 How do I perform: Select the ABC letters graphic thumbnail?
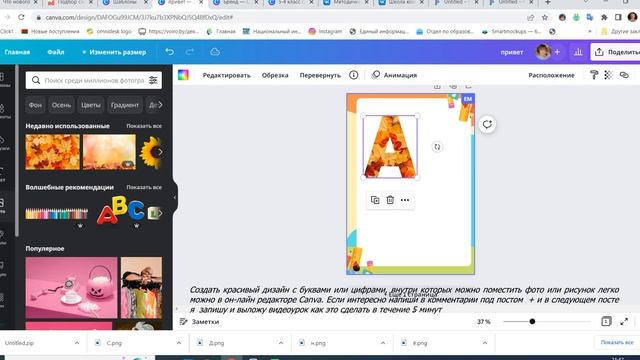click(x=120, y=211)
